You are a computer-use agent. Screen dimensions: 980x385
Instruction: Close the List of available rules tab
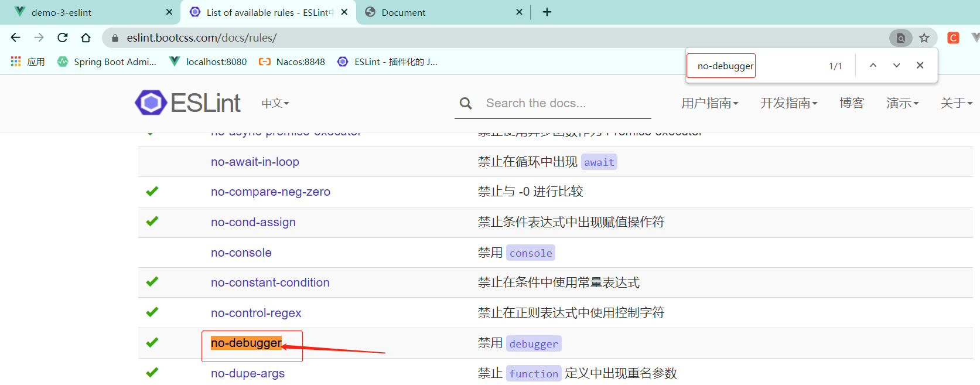344,12
